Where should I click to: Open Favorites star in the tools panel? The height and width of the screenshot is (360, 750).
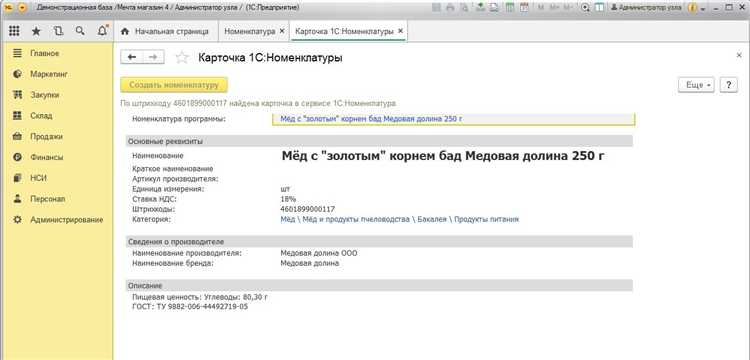click(x=36, y=31)
